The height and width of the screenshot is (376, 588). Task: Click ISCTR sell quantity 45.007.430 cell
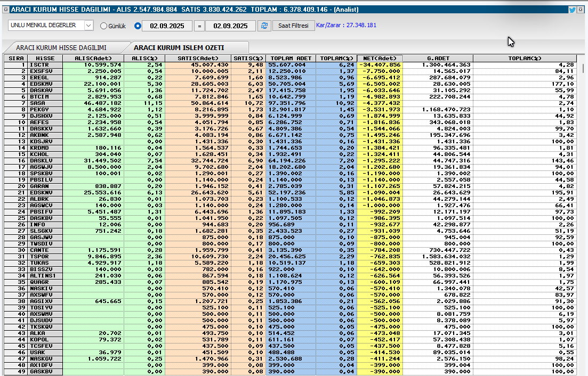pyautogui.click(x=198, y=65)
